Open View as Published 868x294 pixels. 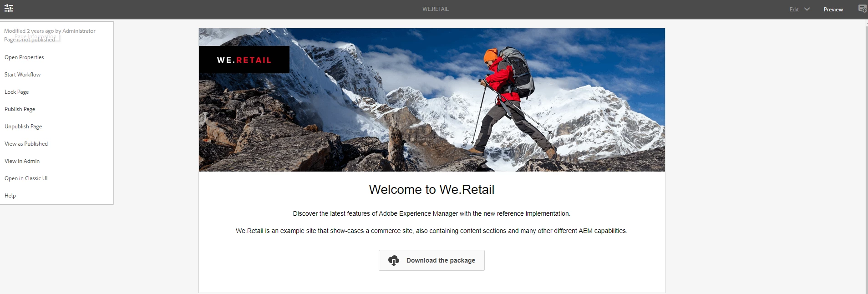tap(26, 144)
